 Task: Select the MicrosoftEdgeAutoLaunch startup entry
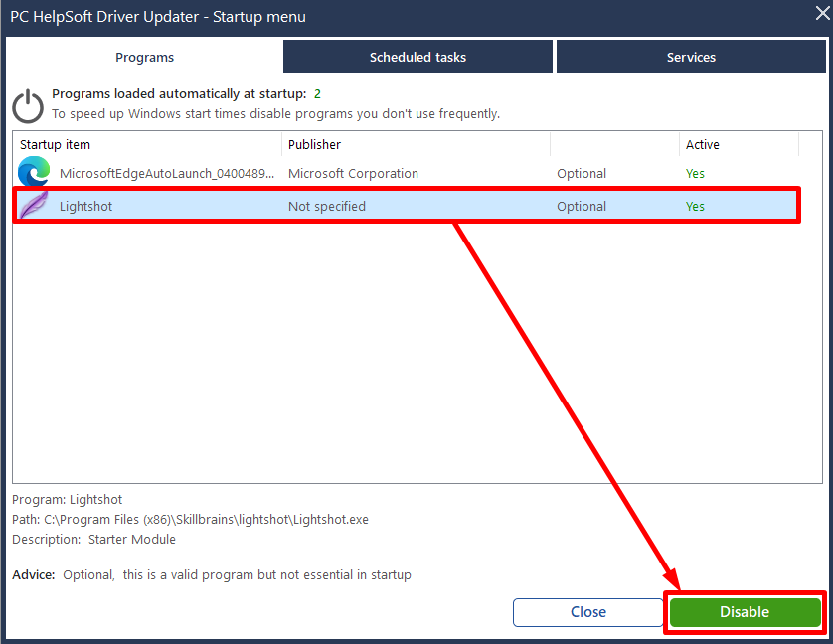click(x=167, y=174)
